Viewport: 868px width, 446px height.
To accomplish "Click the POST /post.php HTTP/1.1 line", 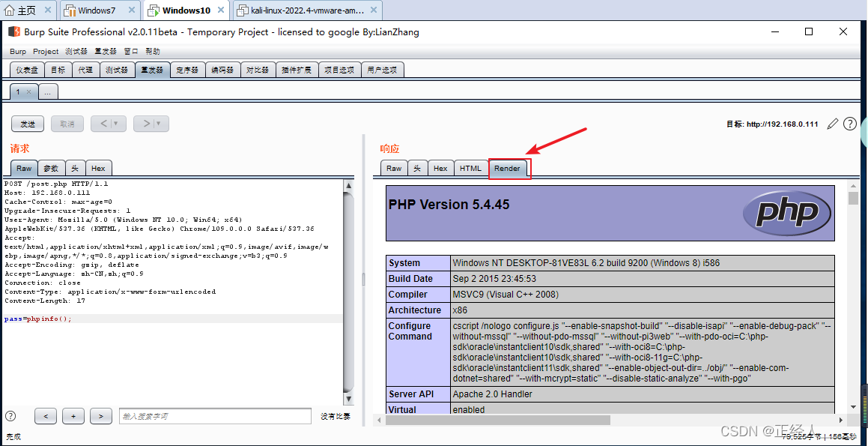I will (x=56, y=184).
